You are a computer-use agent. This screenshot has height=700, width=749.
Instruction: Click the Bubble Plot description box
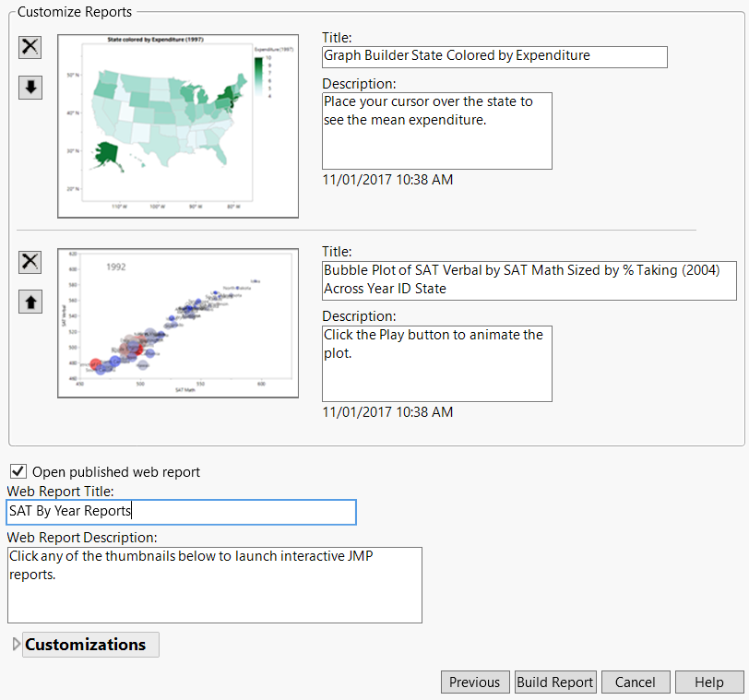pyautogui.click(x=436, y=362)
